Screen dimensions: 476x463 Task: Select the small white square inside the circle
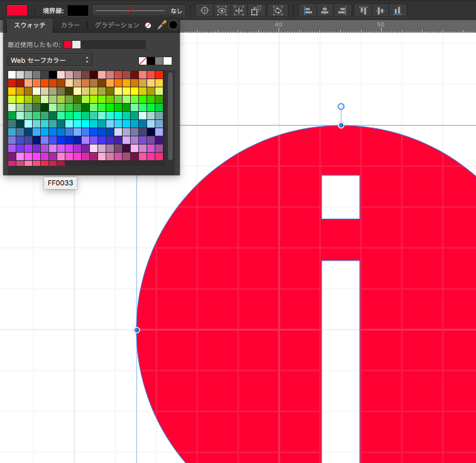click(x=341, y=197)
